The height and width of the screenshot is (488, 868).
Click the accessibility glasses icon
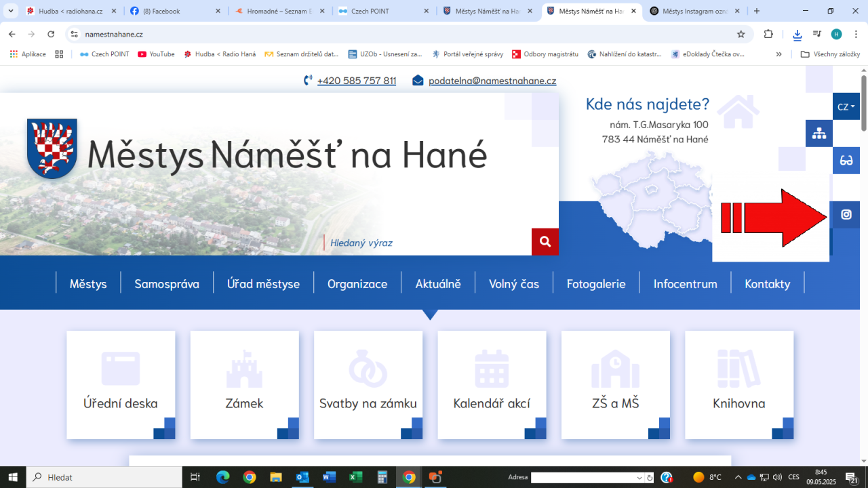846,161
